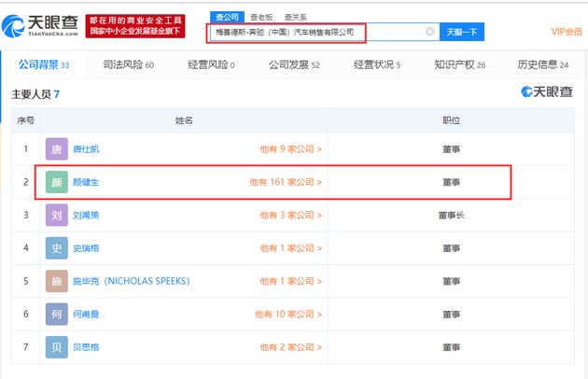
Task: Click the red banner 都在用的商业安全工具
Action: pyautogui.click(x=135, y=26)
